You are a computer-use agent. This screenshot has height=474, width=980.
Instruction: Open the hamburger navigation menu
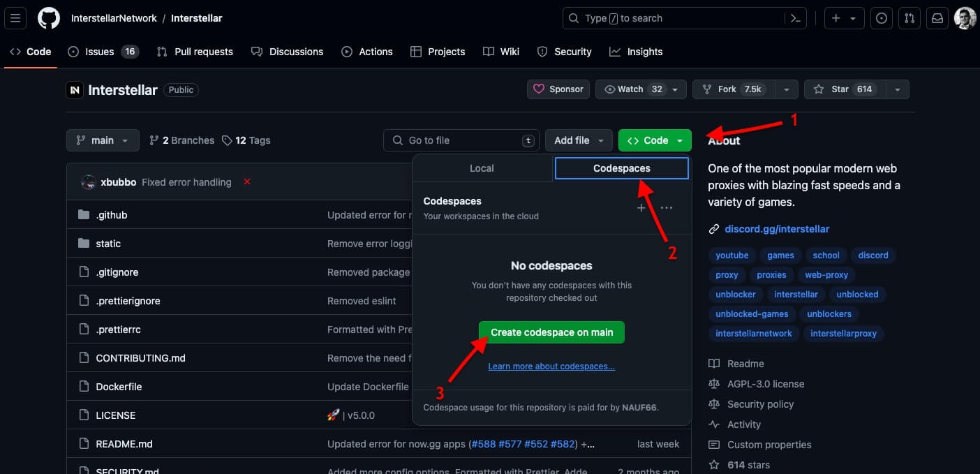[x=15, y=18]
